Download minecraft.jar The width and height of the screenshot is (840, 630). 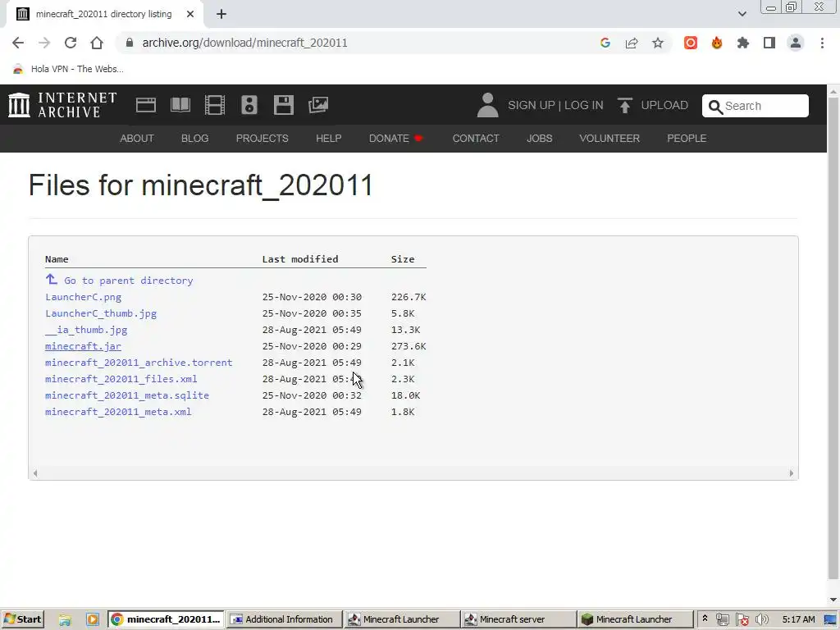point(83,346)
